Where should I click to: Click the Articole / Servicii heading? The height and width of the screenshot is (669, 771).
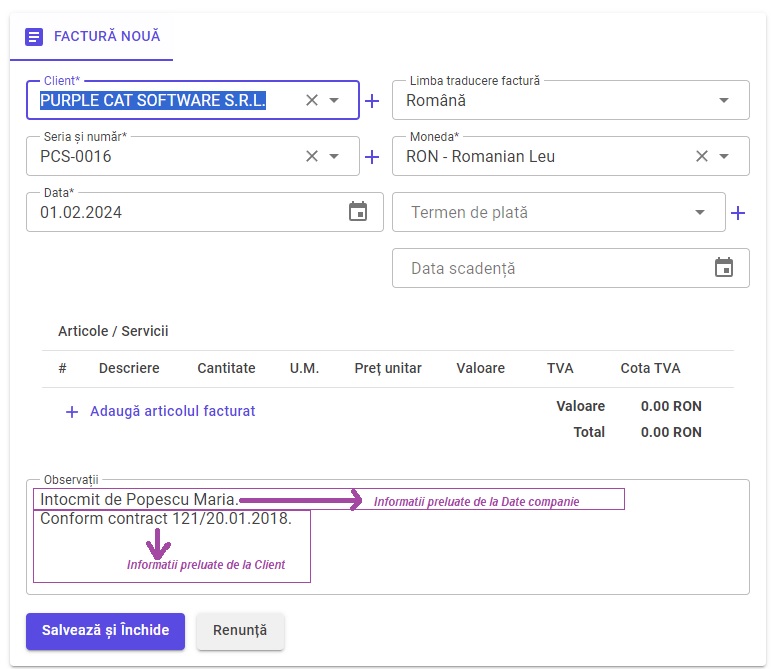113,331
